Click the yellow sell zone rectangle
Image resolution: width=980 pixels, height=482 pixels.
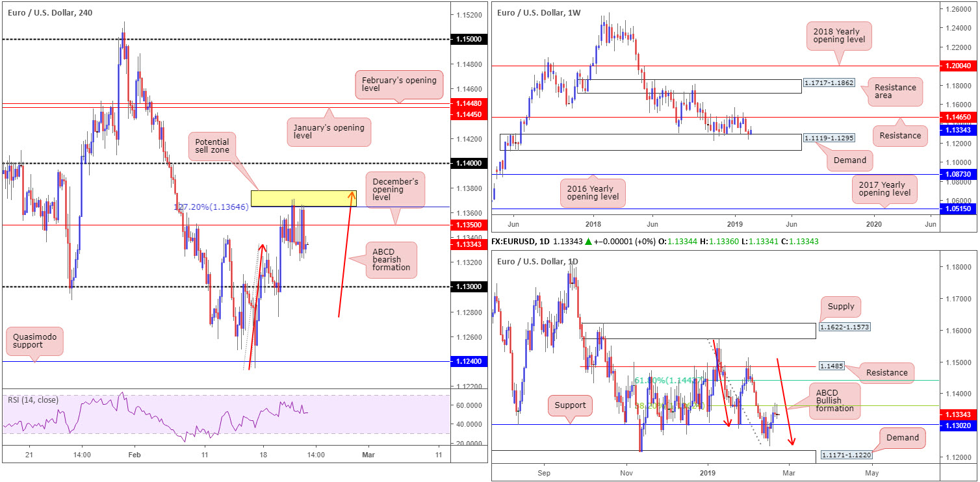click(x=303, y=199)
